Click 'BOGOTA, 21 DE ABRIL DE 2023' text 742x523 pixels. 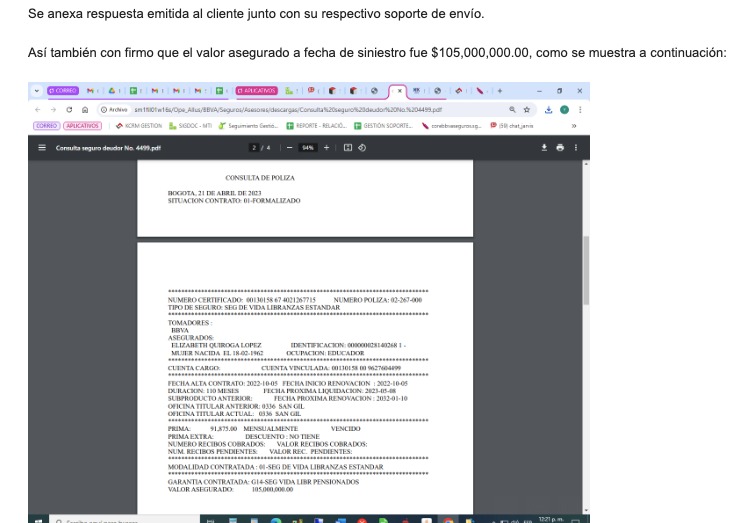point(214,193)
